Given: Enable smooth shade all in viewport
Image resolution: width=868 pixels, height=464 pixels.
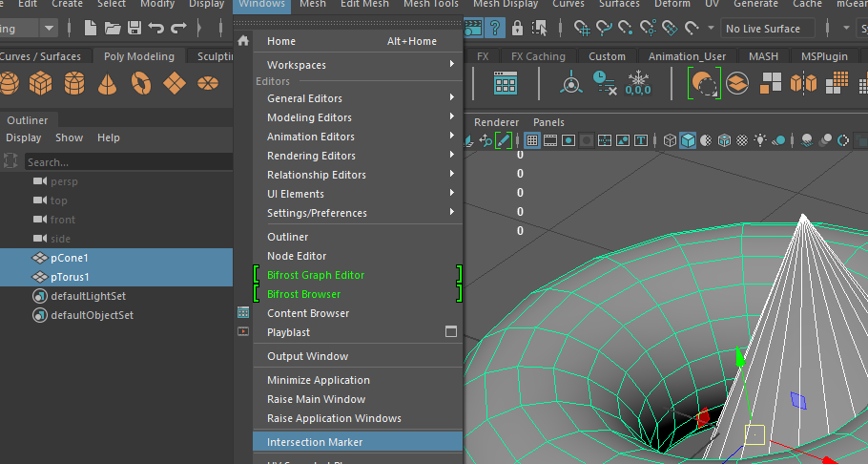Looking at the screenshot, I should click(x=688, y=140).
